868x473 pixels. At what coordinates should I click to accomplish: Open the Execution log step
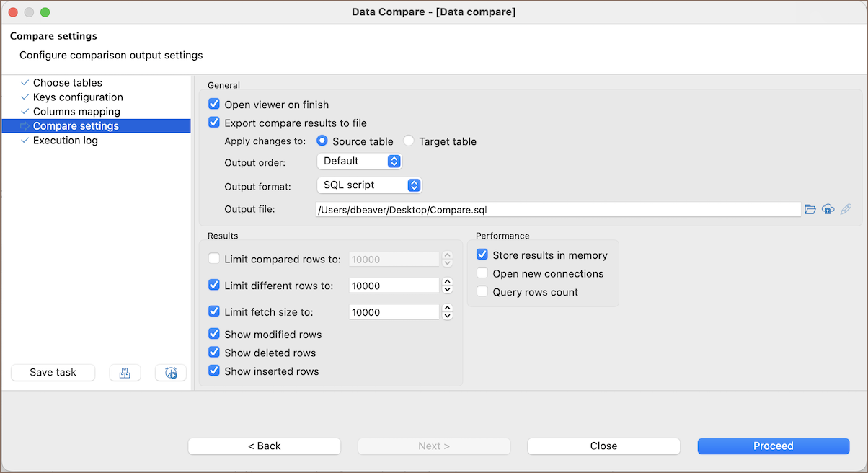65,141
